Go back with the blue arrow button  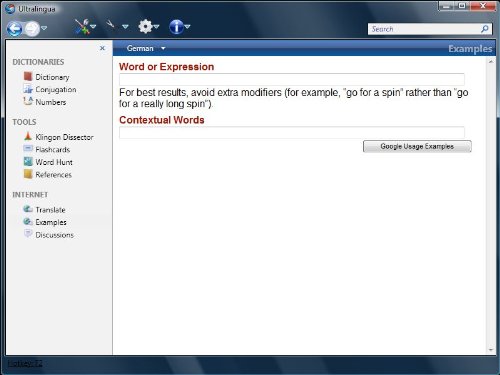pos(14,29)
